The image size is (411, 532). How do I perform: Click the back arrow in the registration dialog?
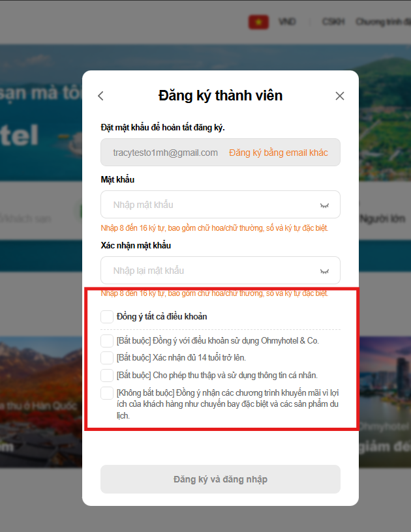pos(100,96)
